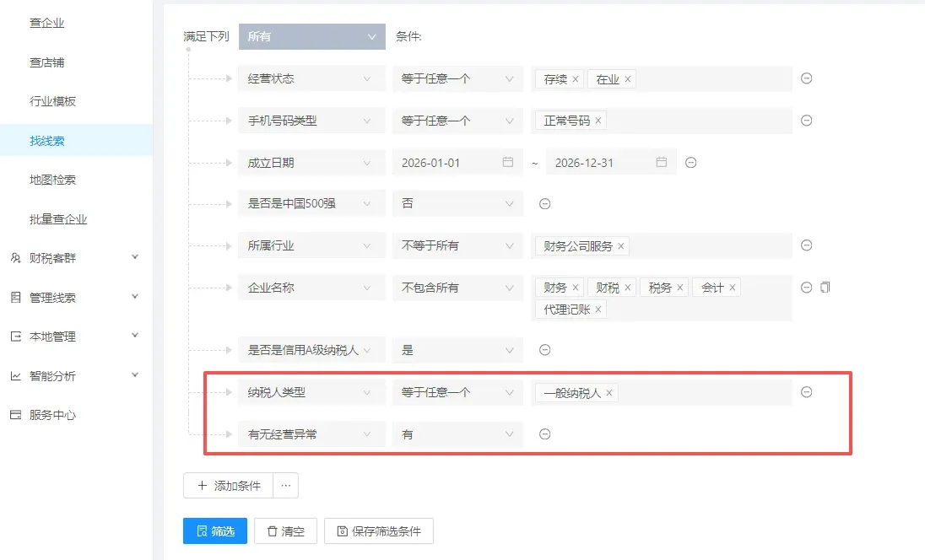Delete the 正常号码 tag

598,121
